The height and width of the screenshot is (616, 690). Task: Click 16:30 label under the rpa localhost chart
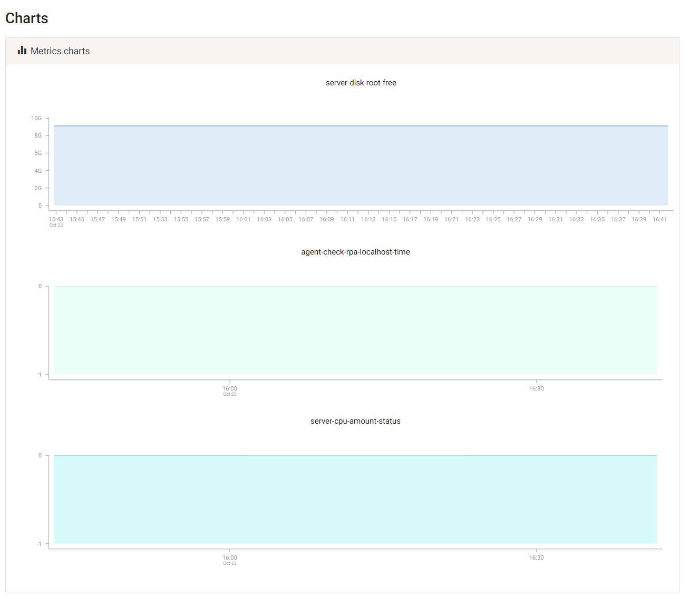(537, 388)
